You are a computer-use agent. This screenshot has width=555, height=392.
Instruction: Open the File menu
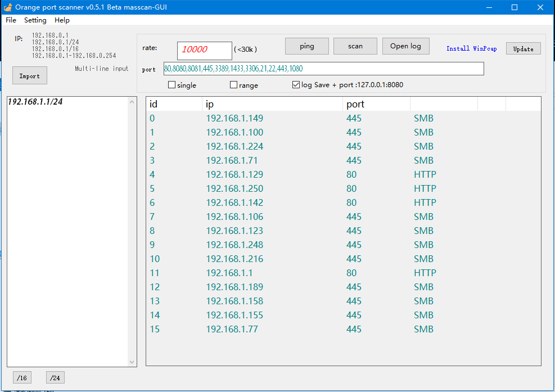coord(11,20)
